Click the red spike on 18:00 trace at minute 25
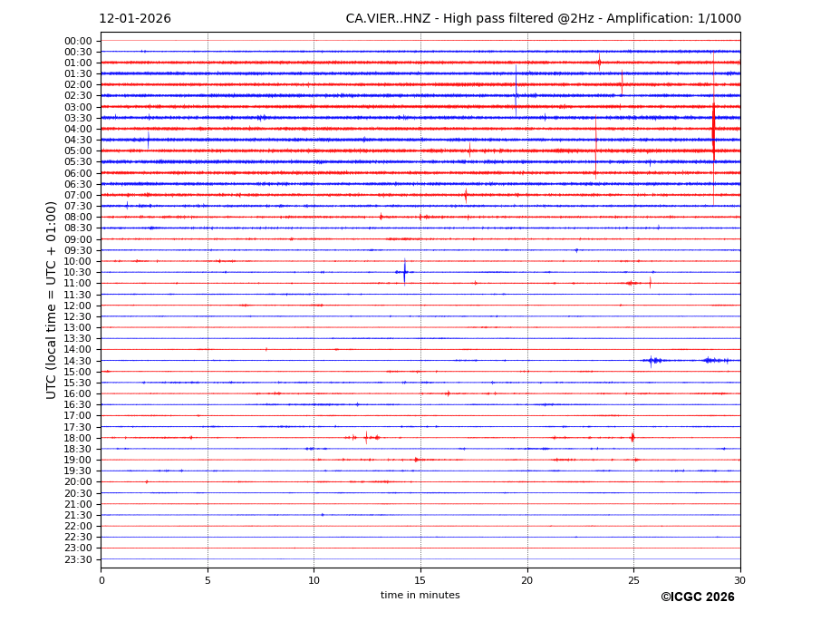Image resolution: width=840 pixels, height=631 pixels. pyautogui.click(x=632, y=437)
